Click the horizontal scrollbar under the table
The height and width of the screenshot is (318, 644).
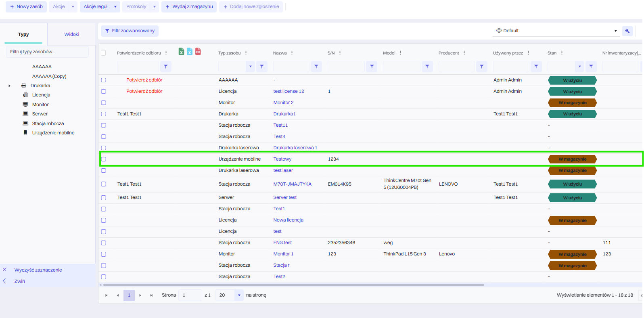(x=293, y=285)
